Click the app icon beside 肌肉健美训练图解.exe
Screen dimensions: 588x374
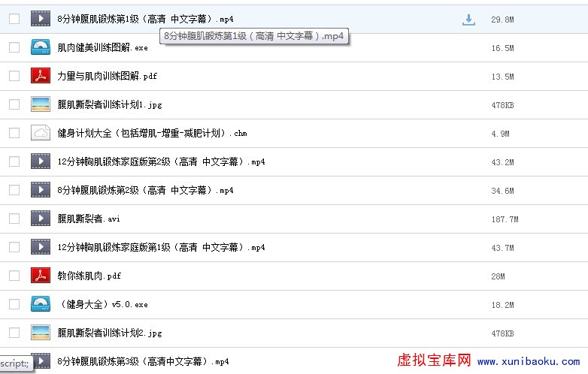pos(40,47)
